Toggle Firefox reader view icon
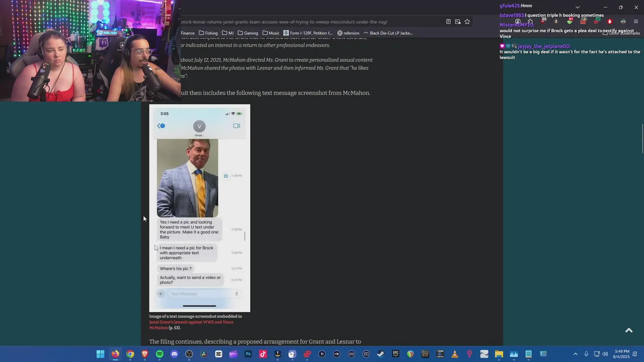 click(448, 22)
